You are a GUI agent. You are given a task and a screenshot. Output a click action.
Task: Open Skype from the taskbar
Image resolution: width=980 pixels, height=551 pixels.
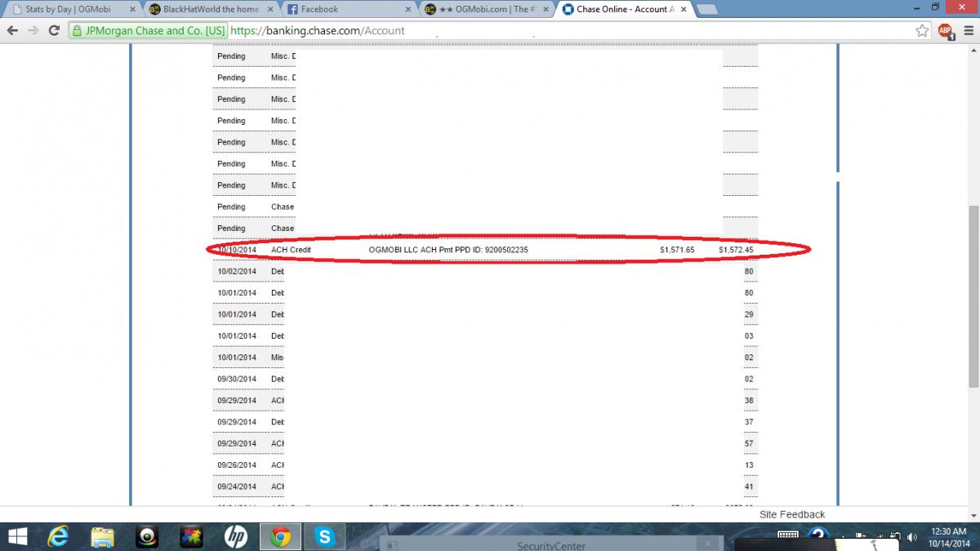pyautogui.click(x=325, y=536)
